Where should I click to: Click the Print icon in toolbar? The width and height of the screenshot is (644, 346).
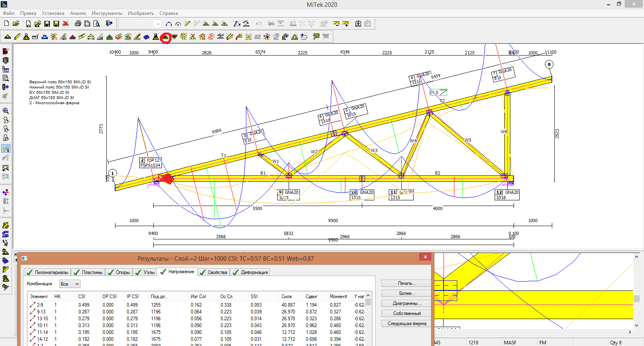click(x=78, y=24)
